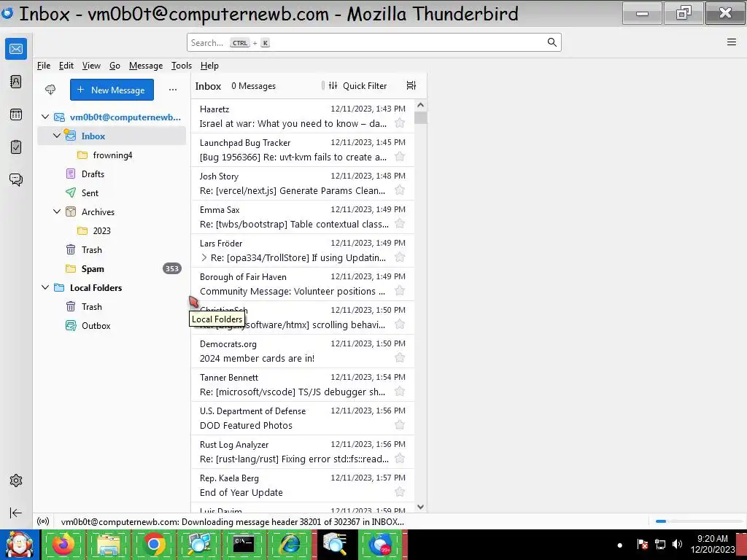Star the Emma Sax message
This screenshot has width=747, height=560.
pyautogui.click(x=400, y=224)
